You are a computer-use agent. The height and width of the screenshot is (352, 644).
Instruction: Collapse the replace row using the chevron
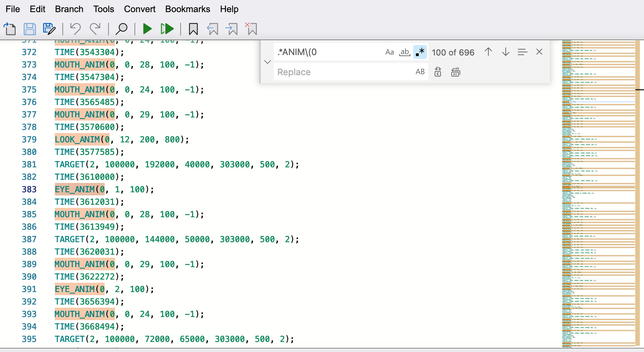coord(267,62)
